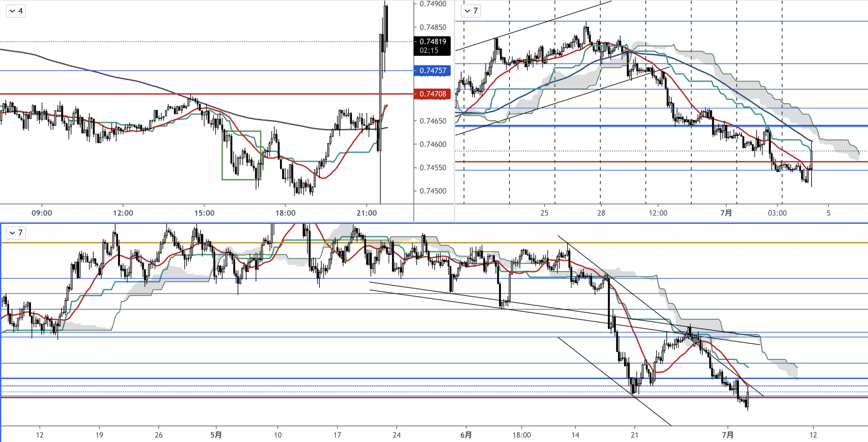
Task: Click the 0.74850 price scale value
Action: (x=433, y=27)
